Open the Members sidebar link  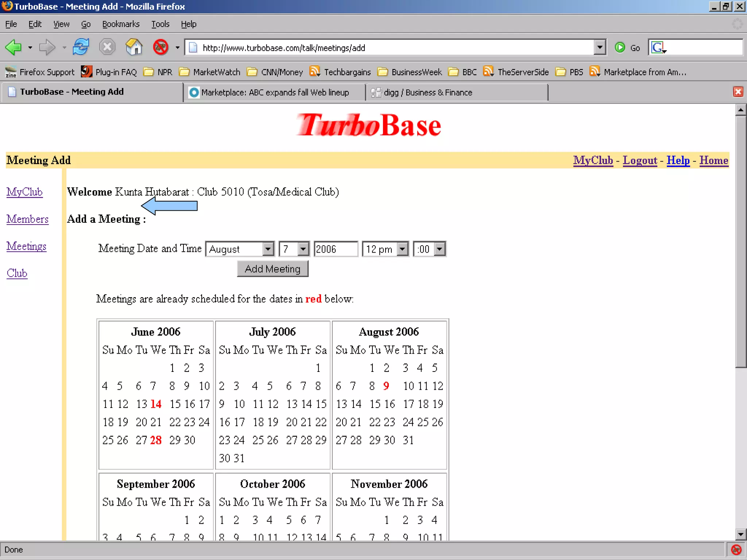coord(27,219)
